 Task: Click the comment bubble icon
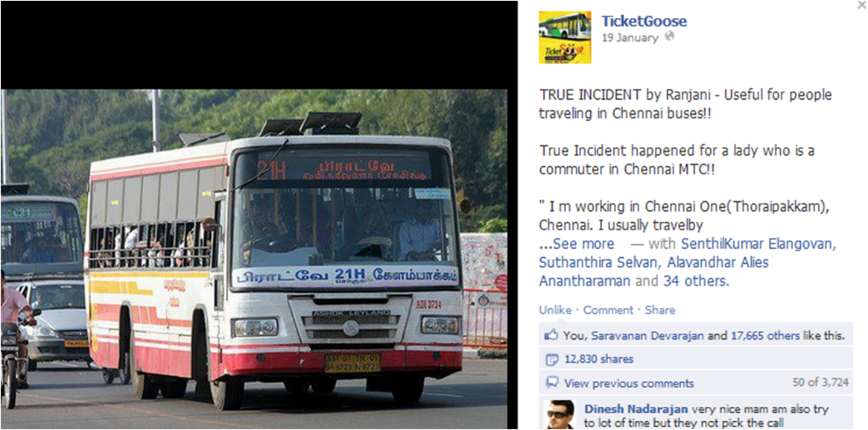(x=551, y=383)
